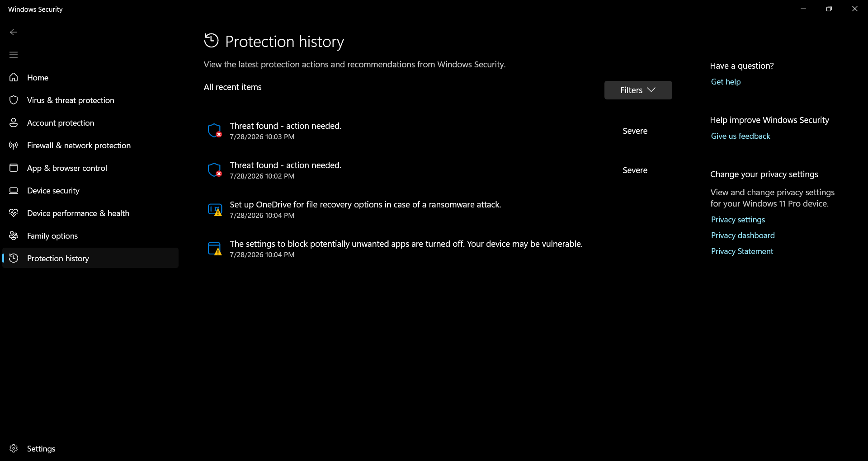
Task: Click the Settings gear icon
Action: coord(14,448)
